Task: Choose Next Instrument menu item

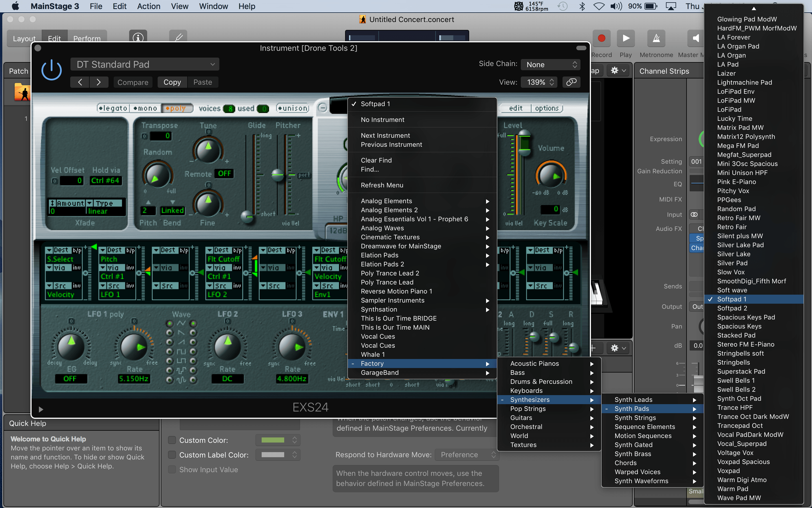Action: [422, 135]
